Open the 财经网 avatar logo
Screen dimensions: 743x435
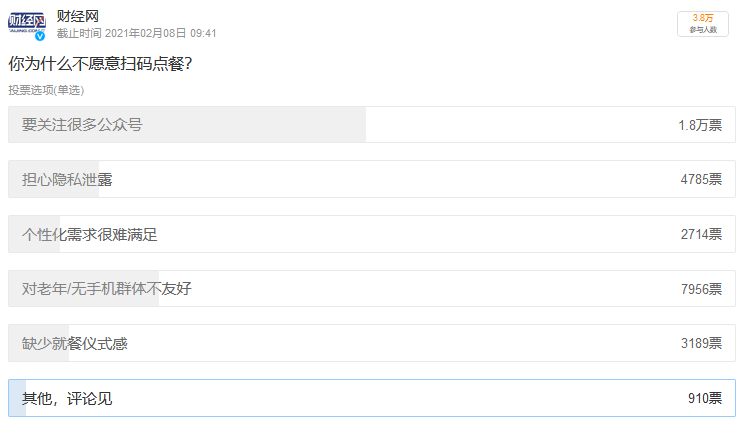pyautogui.click(x=27, y=24)
